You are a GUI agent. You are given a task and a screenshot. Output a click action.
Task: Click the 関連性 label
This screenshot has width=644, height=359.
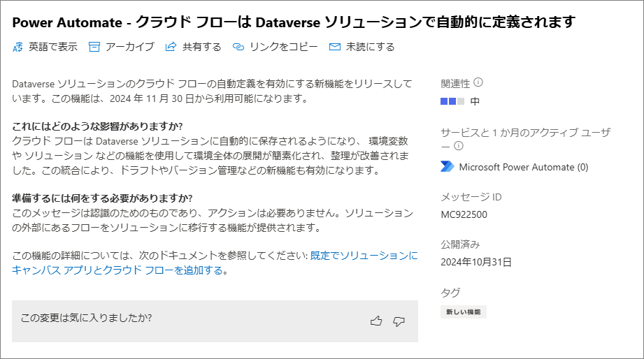pos(455,84)
